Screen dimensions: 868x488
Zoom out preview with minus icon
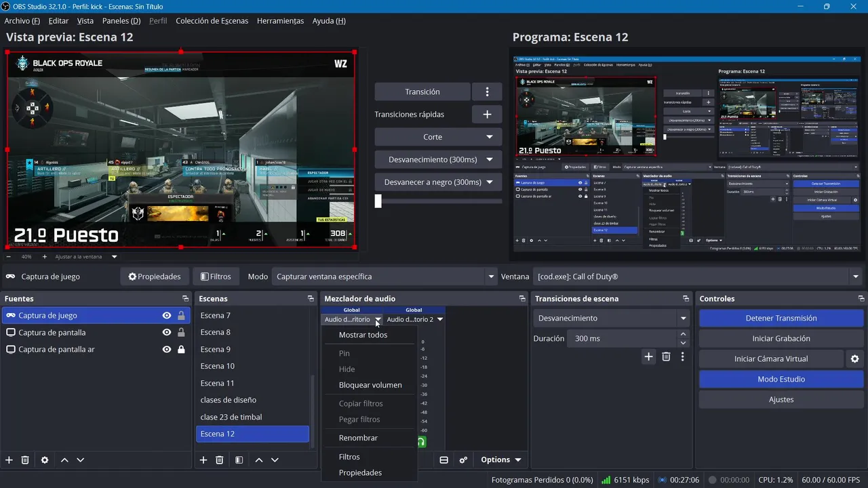point(9,257)
